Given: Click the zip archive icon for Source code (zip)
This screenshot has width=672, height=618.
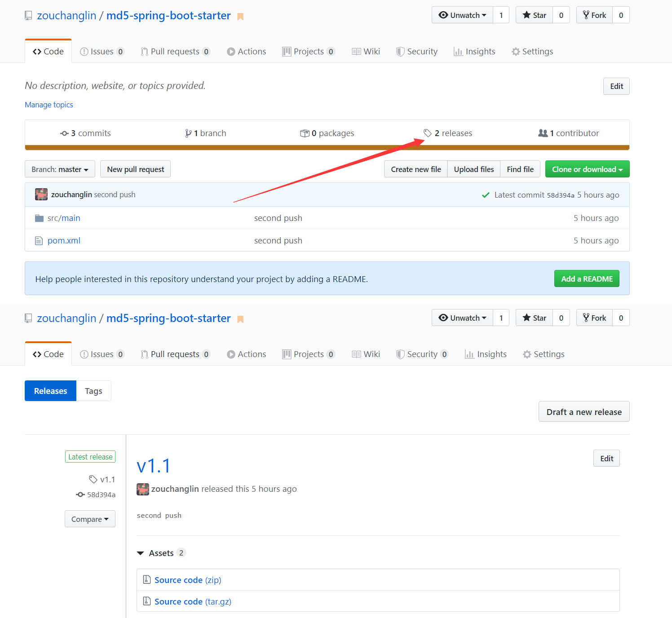Looking at the screenshot, I should 146,580.
